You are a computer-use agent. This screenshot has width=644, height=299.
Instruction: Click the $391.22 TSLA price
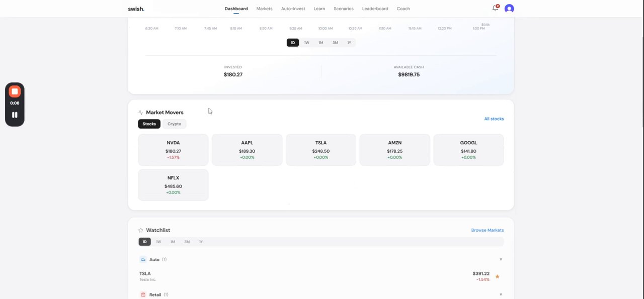[x=481, y=273]
